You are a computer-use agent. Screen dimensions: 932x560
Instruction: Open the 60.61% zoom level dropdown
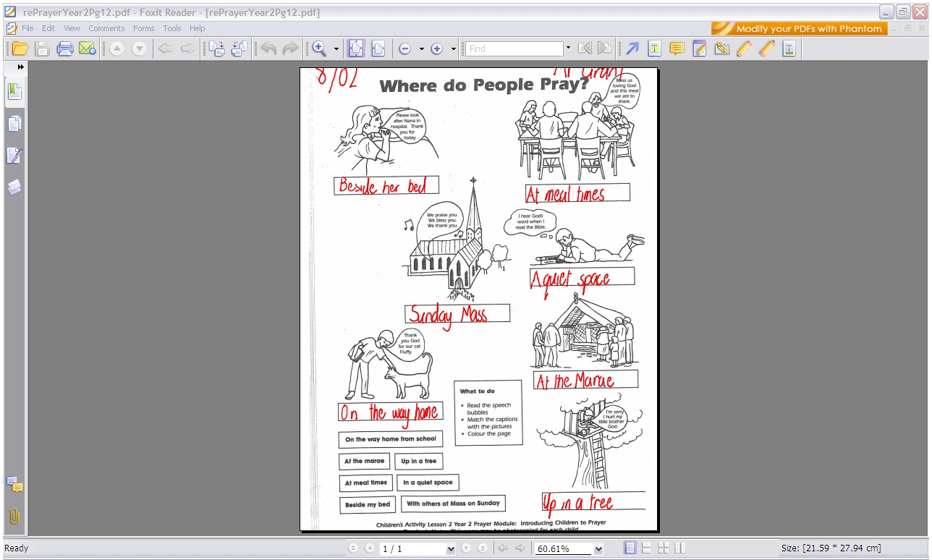click(598, 549)
